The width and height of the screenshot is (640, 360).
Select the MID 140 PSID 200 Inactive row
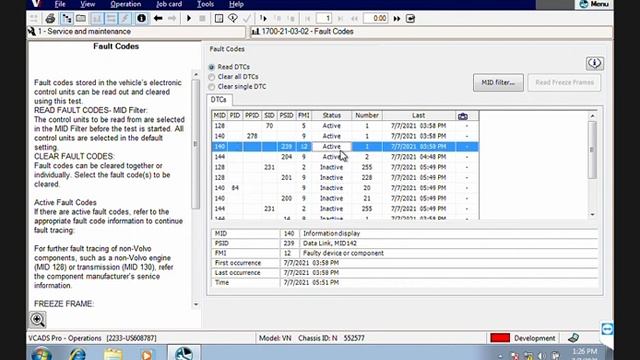pos(345,198)
